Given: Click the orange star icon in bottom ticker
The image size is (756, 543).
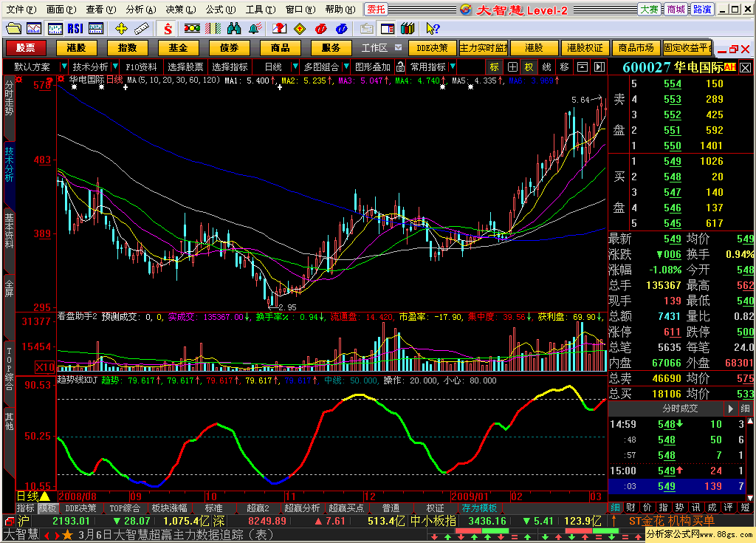Looking at the screenshot, I should [x=67, y=535].
